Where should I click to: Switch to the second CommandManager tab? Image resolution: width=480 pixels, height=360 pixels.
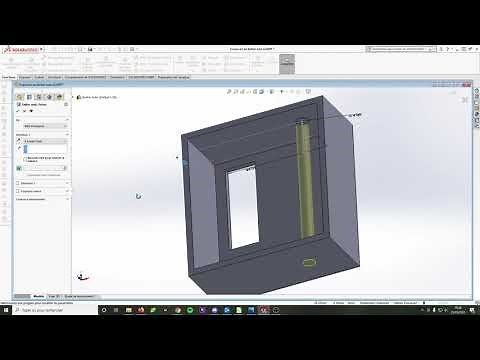point(25,77)
